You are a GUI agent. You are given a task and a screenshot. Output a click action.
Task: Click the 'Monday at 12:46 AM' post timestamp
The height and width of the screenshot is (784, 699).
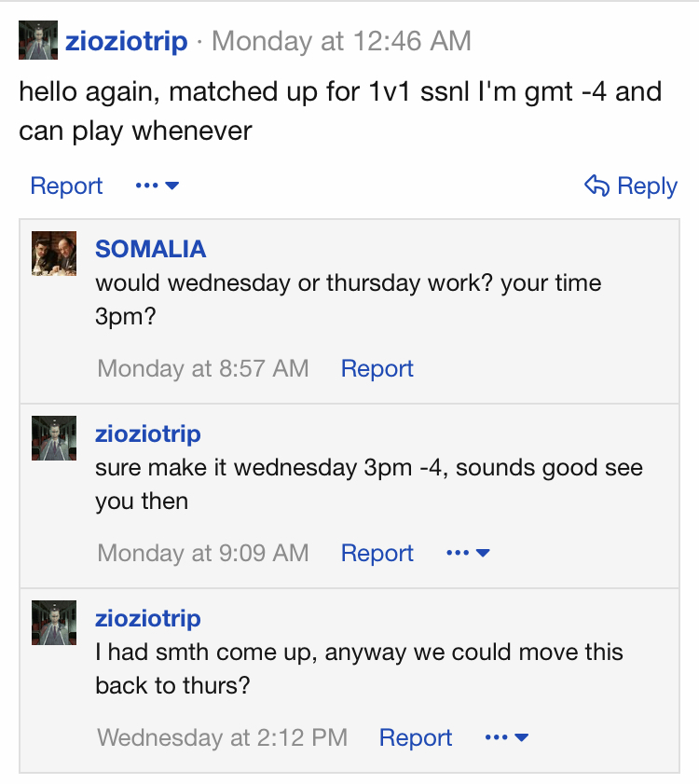pos(341,41)
